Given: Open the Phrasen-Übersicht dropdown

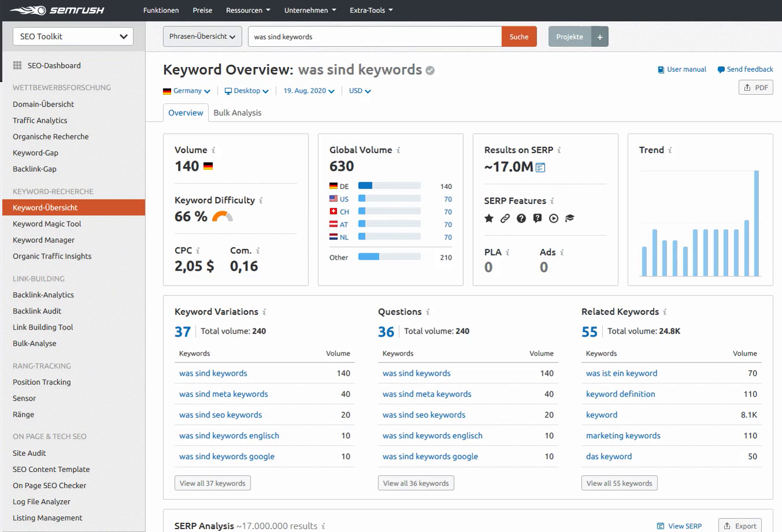Looking at the screenshot, I should pos(202,36).
